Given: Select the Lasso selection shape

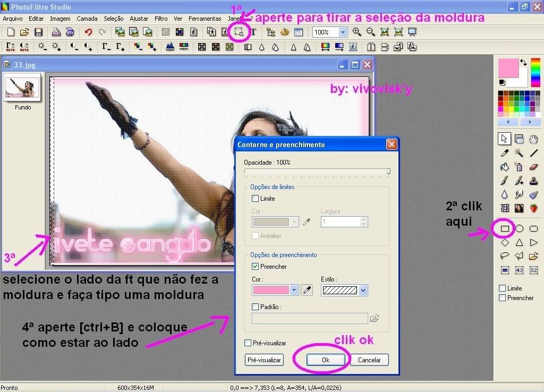Looking at the screenshot, I should point(505,256).
